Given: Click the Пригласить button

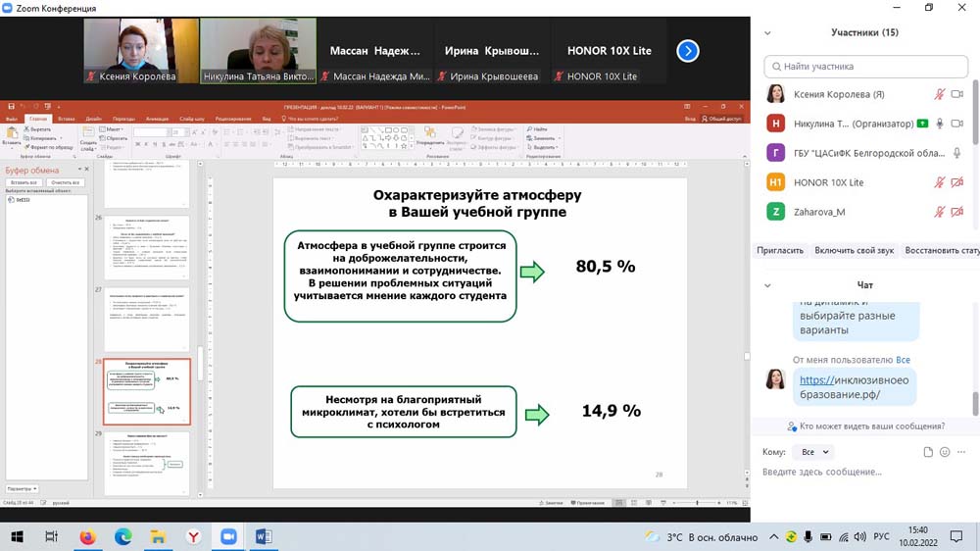Looking at the screenshot, I should point(780,250).
